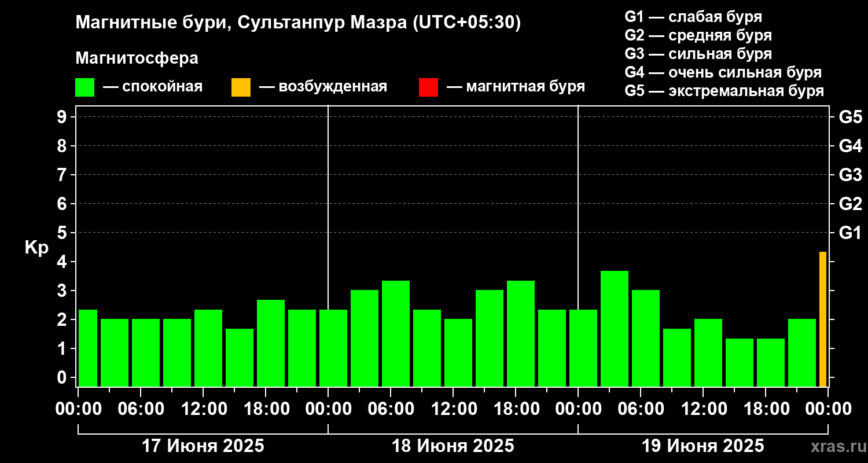The height and width of the screenshot is (463, 868).
Task: Click the red magnetic storm legend swatch
Action: tap(428, 87)
